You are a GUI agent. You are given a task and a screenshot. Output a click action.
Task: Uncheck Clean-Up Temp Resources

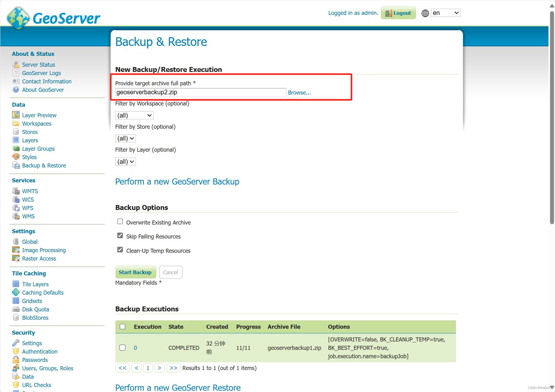120,250
